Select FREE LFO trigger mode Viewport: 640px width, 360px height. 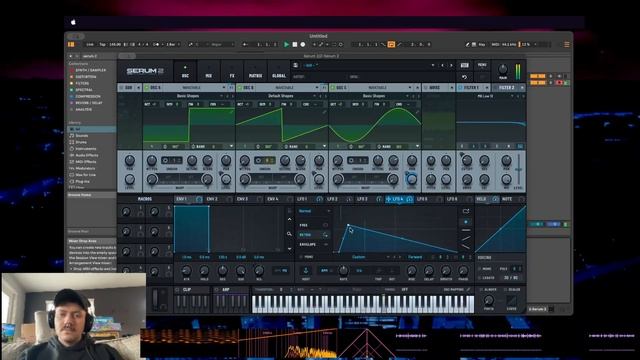coord(314,225)
